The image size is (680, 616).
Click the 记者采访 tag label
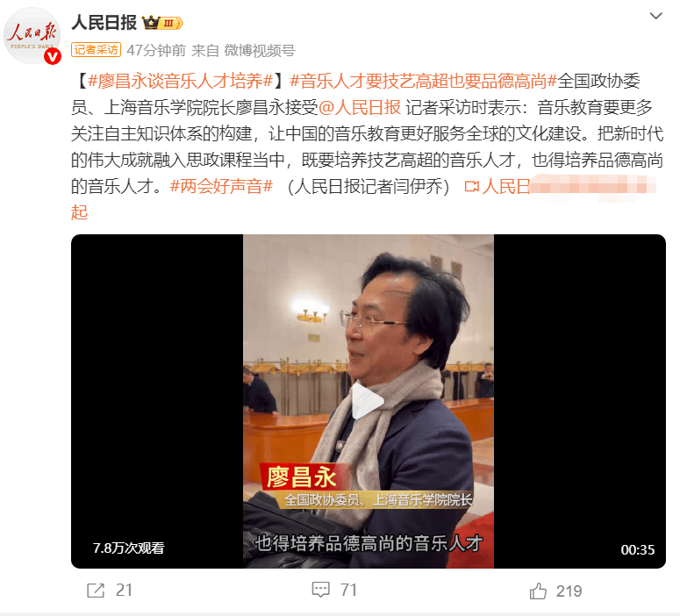click(96, 50)
